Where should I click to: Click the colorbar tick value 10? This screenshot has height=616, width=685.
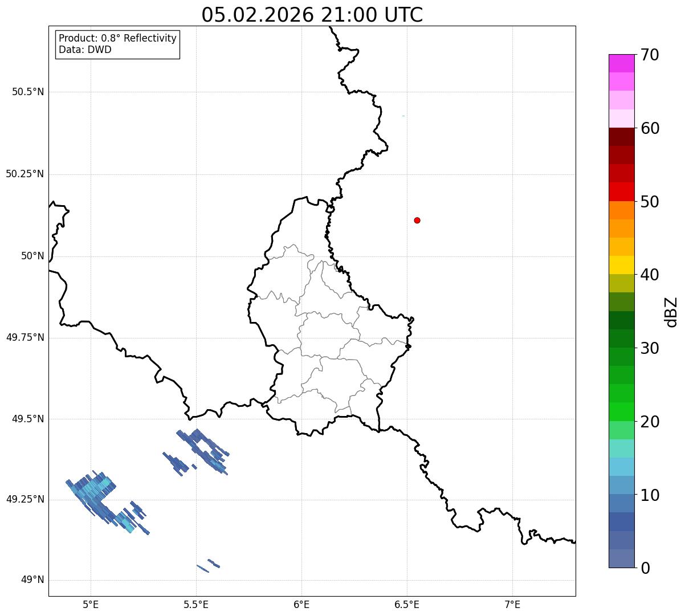click(649, 495)
